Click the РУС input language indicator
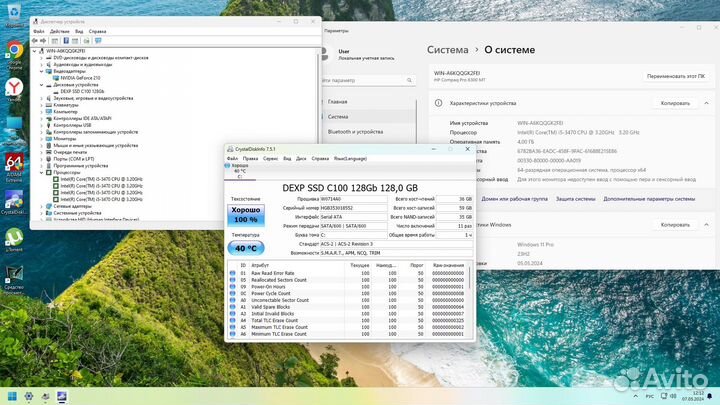 tap(650, 396)
